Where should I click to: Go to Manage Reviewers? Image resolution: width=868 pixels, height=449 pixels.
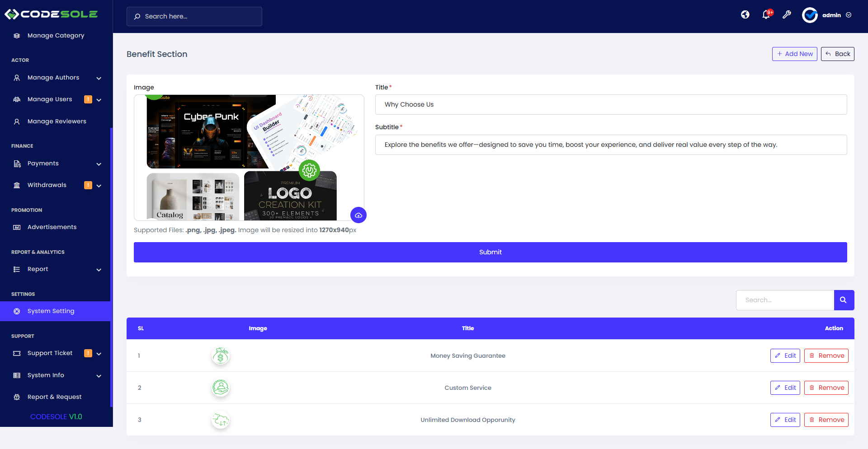(55, 122)
